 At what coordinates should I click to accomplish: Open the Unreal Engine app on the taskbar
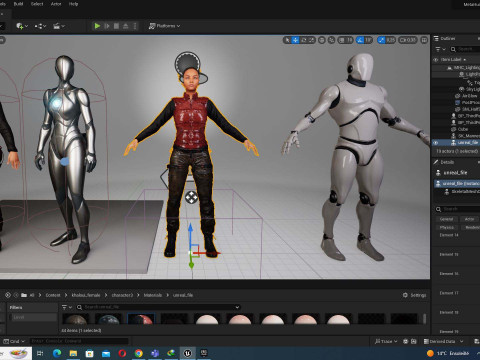pyautogui.click(x=187, y=353)
